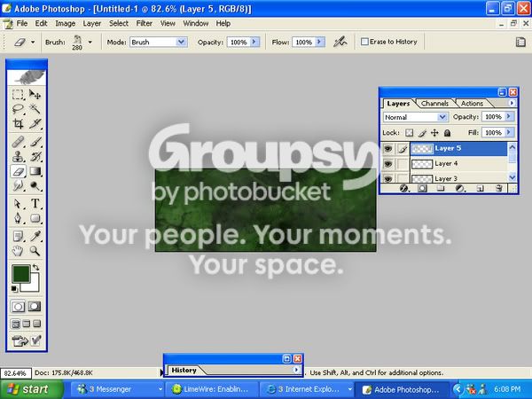The image size is (532, 399).
Task: Open the eraser tool preset picker arrow
Action: (33, 42)
